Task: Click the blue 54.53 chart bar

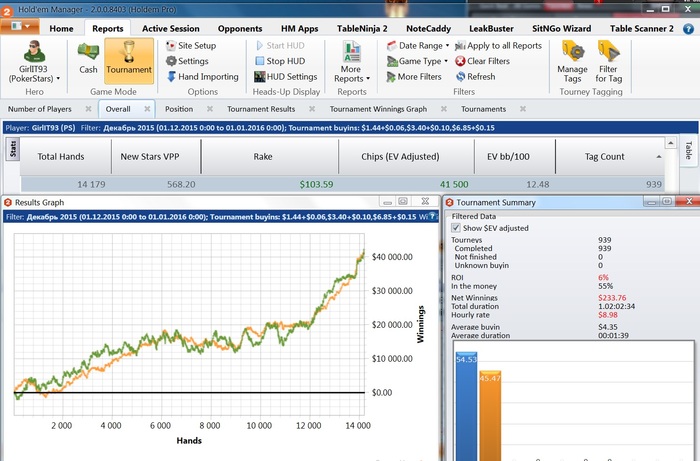Action: coord(467,406)
